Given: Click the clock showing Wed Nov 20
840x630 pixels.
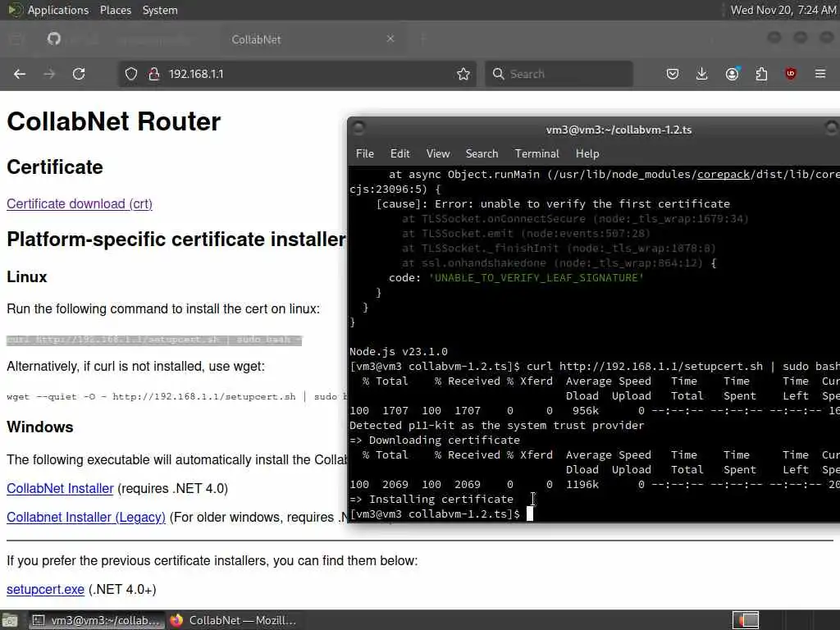Looking at the screenshot, I should click(x=783, y=10).
